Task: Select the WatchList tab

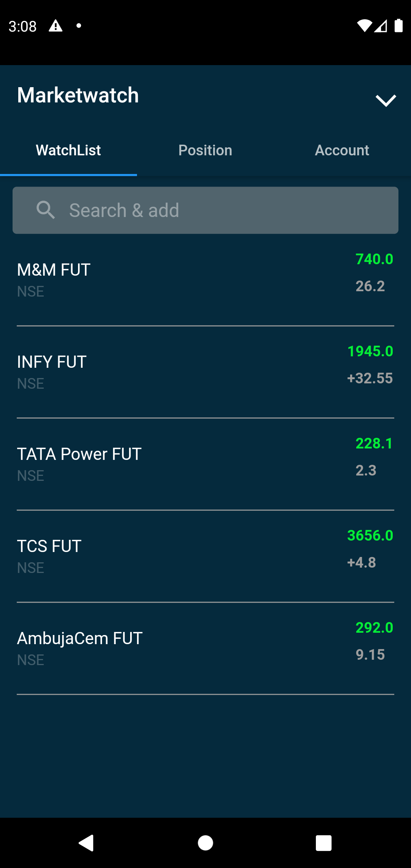Action: coord(68,150)
